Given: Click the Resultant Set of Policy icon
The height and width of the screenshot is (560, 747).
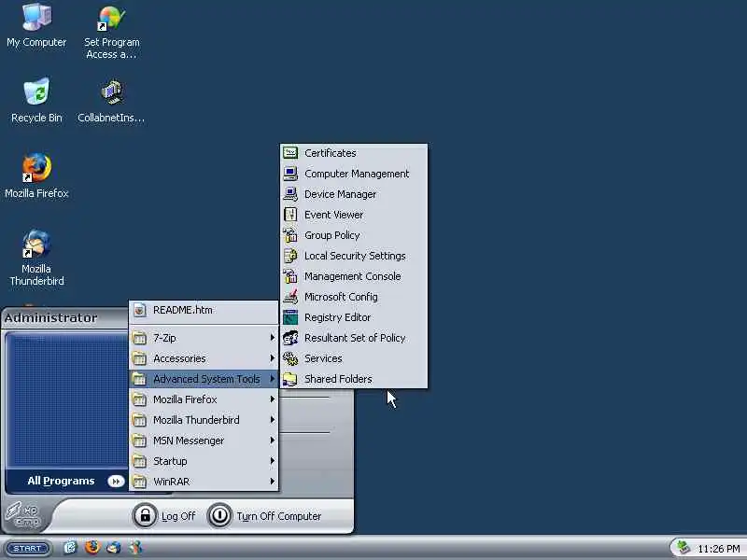Looking at the screenshot, I should [x=290, y=338].
